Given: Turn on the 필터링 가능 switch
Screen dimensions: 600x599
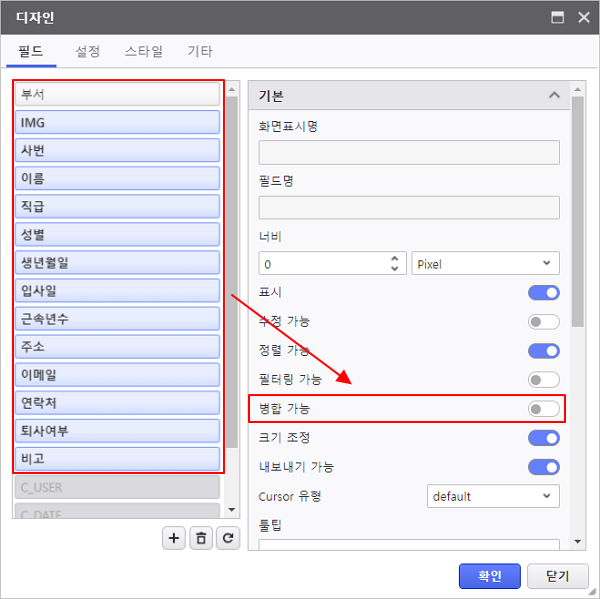Looking at the screenshot, I should 543,380.
